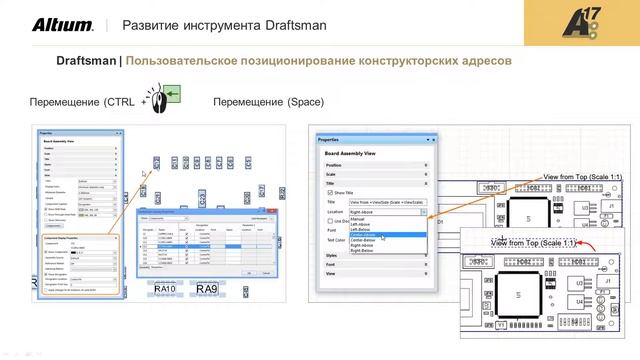Select the undashed View from Top (Scale 1:1) title

pyautogui.click(x=582, y=177)
